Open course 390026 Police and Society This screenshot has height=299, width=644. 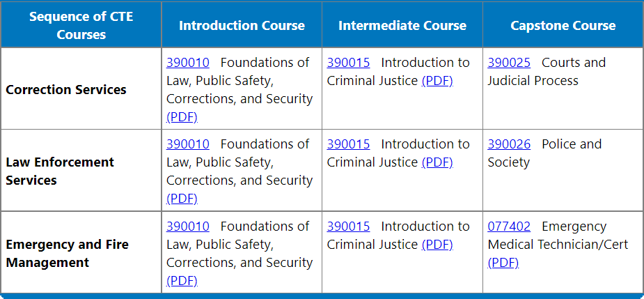(x=509, y=144)
